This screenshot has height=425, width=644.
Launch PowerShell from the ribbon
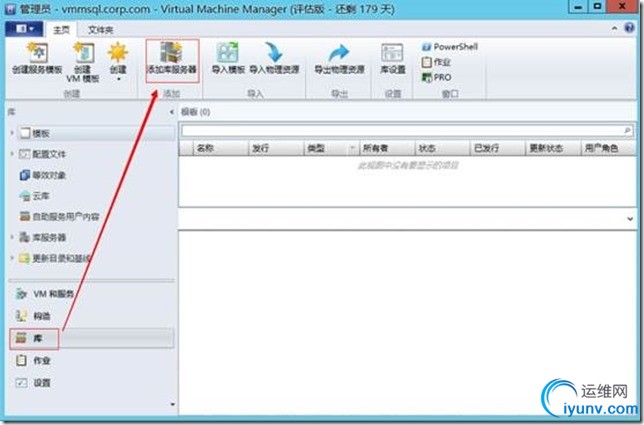450,47
